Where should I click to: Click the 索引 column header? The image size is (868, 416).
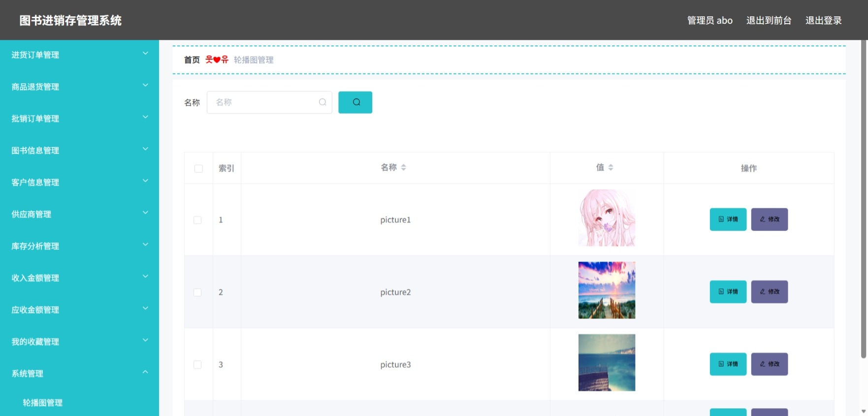pos(226,168)
